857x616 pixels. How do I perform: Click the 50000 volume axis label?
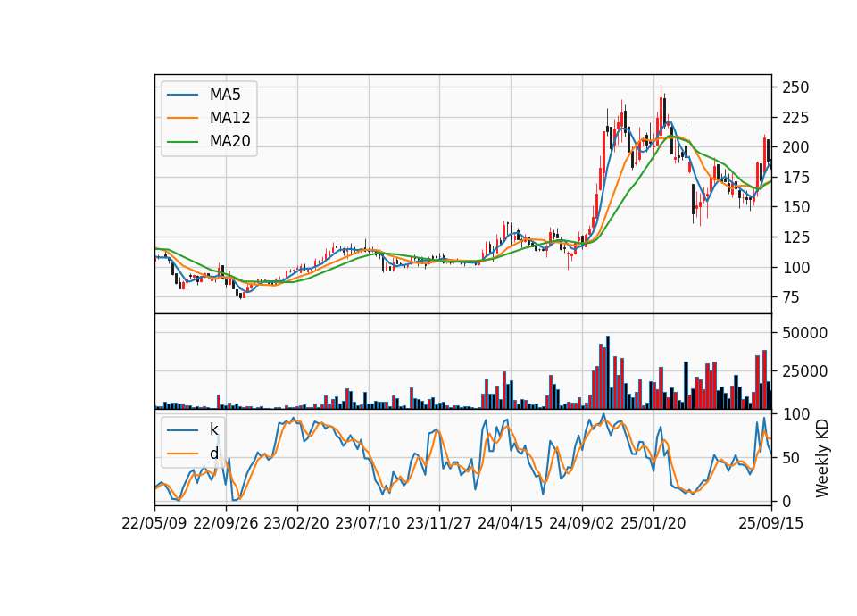point(805,333)
